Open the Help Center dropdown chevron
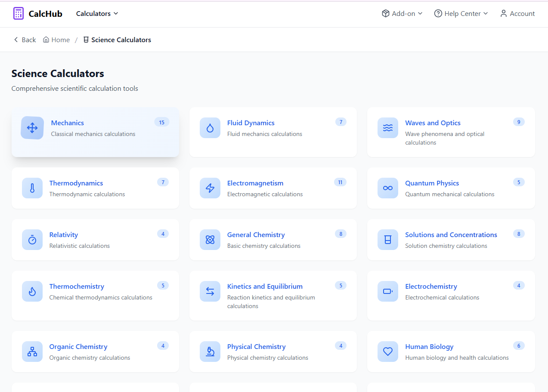The height and width of the screenshot is (392, 548). point(486,13)
